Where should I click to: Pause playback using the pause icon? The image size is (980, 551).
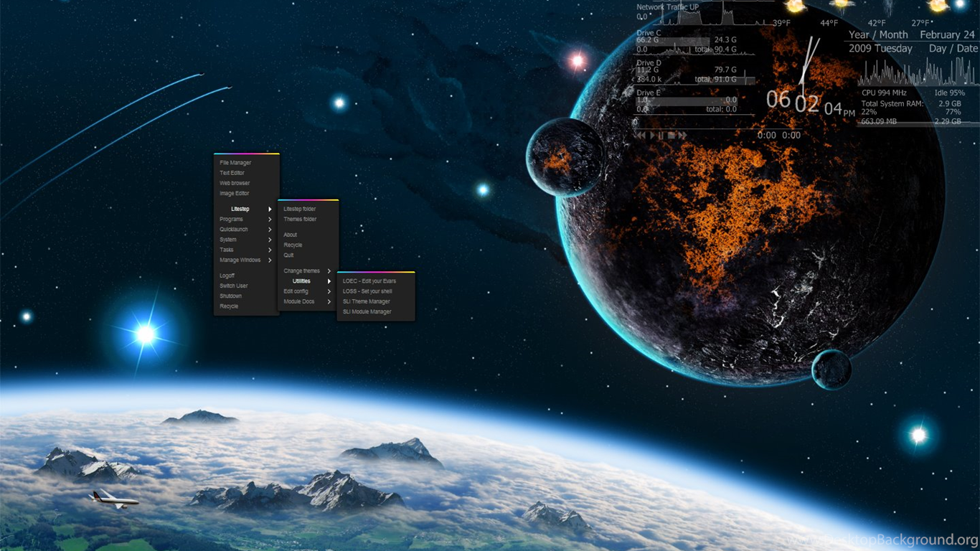(661, 136)
